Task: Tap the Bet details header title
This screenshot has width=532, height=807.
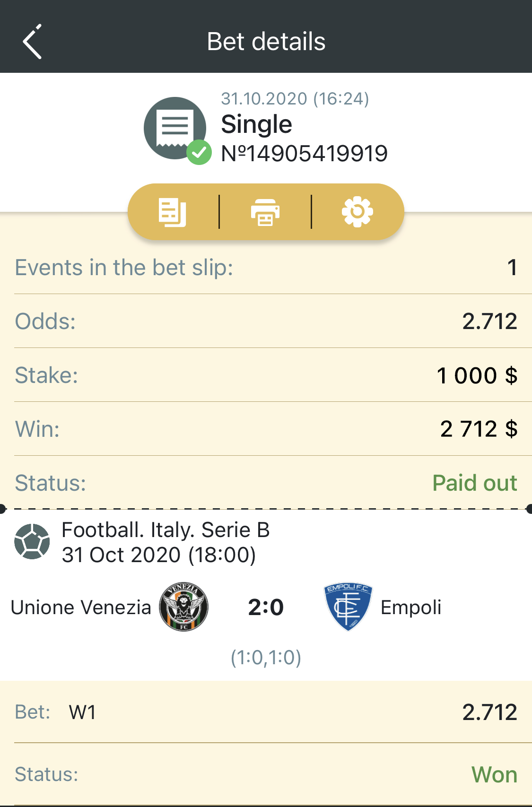Action: [266, 42]
